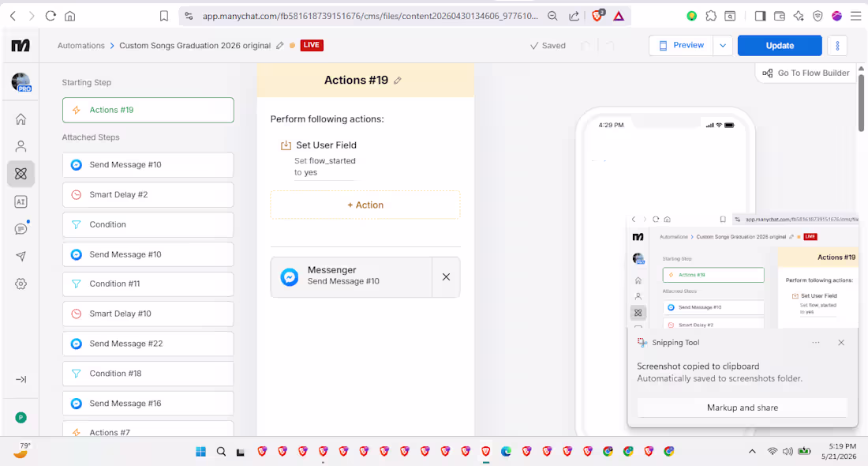This screenshot has width=868, height=466.
Task: Select the unnumbered Condition step
Action: (148, 224)
